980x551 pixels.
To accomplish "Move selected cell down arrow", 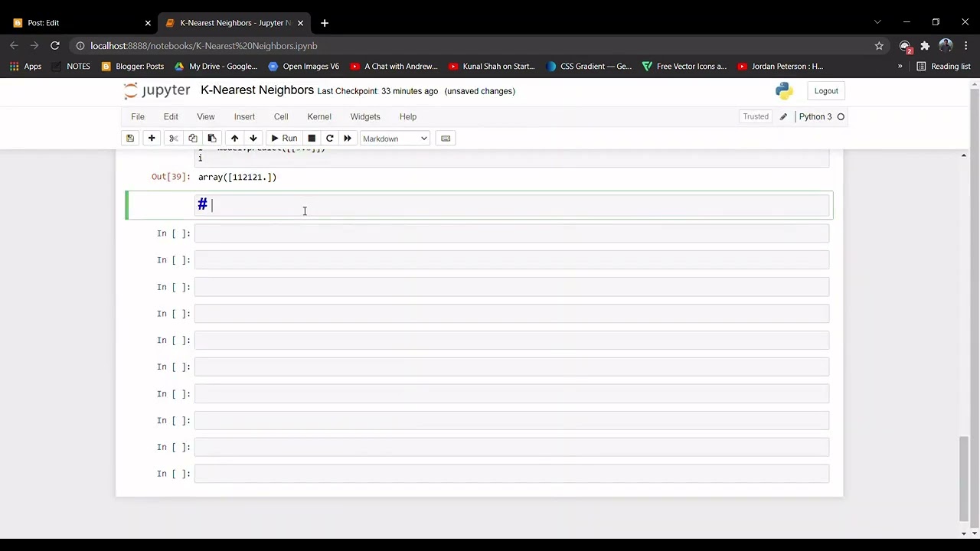I will coord(253,139).
